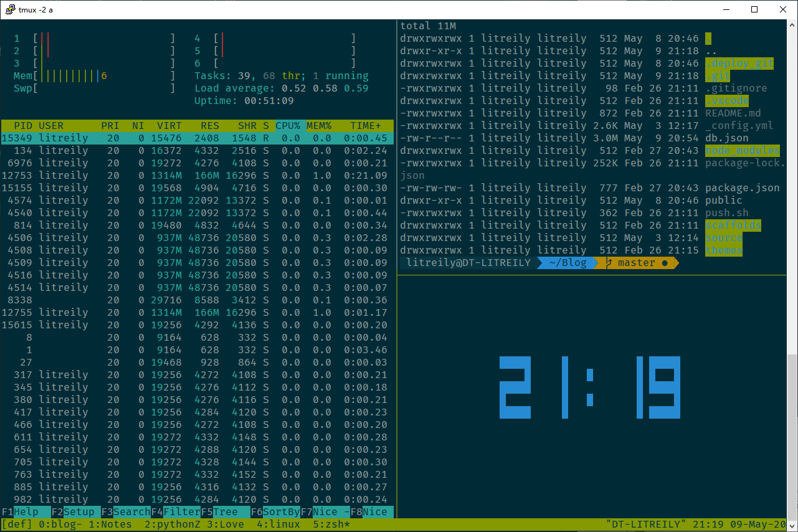This screenshot has width=798, height=532.
Task: Click the push.sh file entry
Action: [x=727, y=213]
